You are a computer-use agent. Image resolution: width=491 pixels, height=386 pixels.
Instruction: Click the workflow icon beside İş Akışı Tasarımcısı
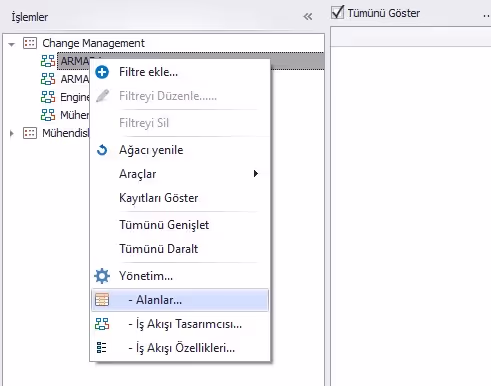102,324
